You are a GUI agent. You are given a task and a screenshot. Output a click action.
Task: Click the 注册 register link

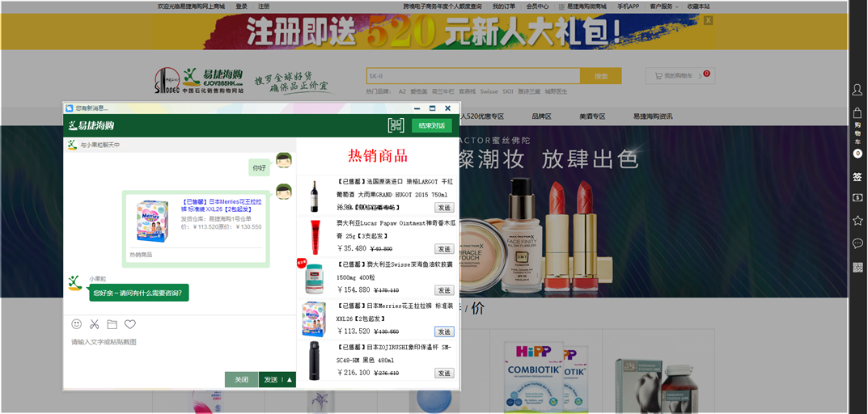(264, 6)
